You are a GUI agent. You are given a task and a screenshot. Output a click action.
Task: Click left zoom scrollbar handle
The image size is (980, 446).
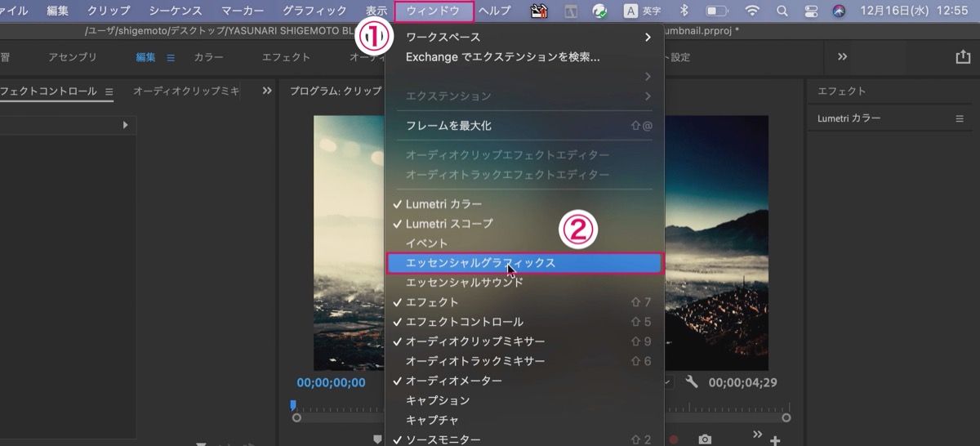point(296,417)
